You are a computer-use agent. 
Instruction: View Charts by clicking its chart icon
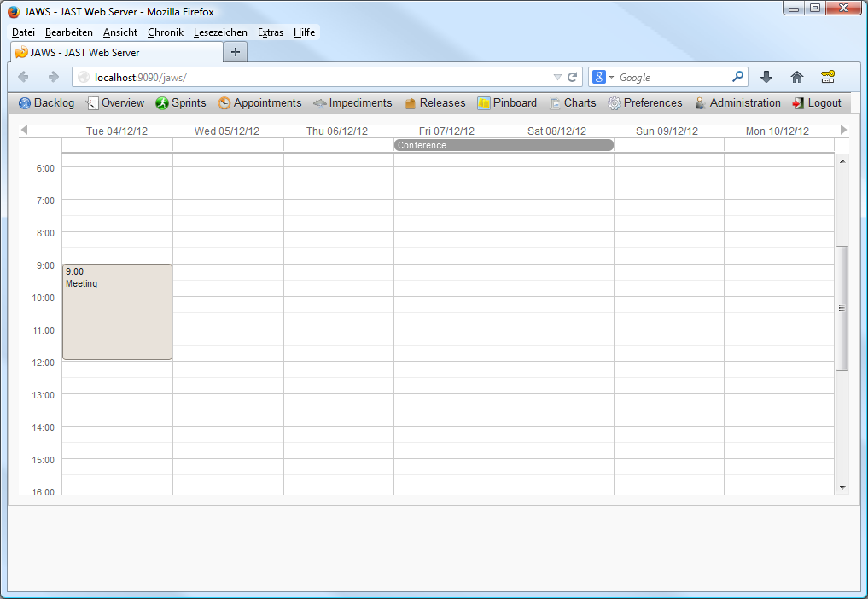[556, 102]
